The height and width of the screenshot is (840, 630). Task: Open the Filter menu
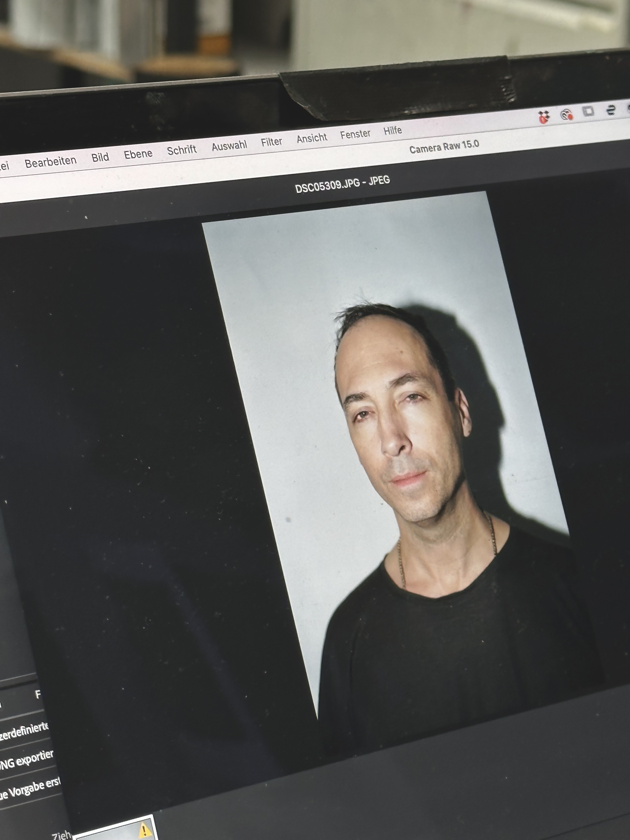click(271, 142)
